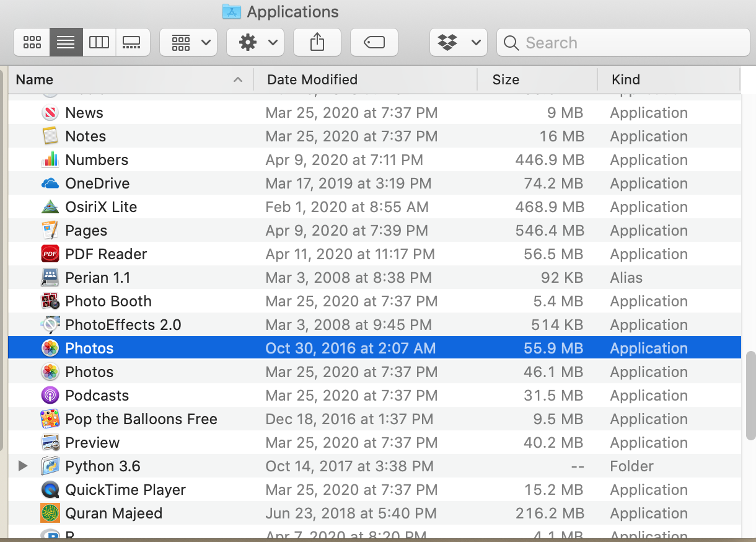Select Photos icon in the 46.1 MB row
756x542 pixels.
pyautogui.click(x=50, y=372)
